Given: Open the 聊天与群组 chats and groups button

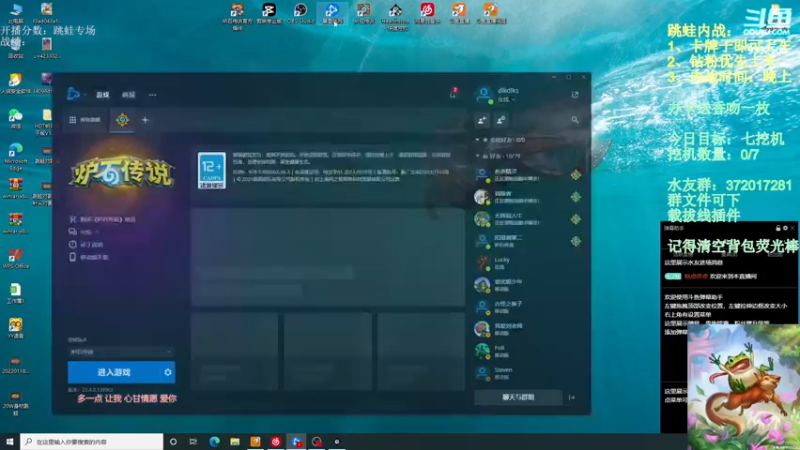Looking at the screenshot, I should pos(518,397).
